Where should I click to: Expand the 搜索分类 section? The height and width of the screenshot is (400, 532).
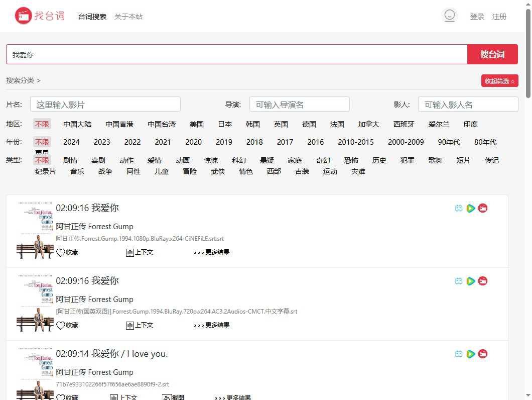tap(23, 80)
